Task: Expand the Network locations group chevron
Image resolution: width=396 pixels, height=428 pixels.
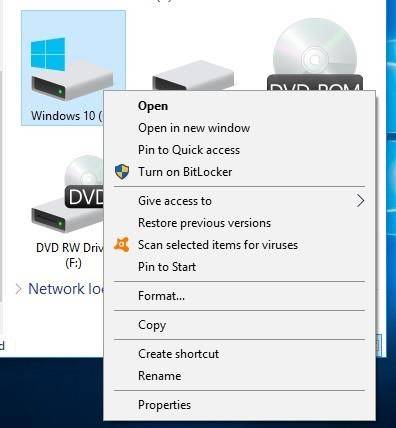Action: point(19,289)
